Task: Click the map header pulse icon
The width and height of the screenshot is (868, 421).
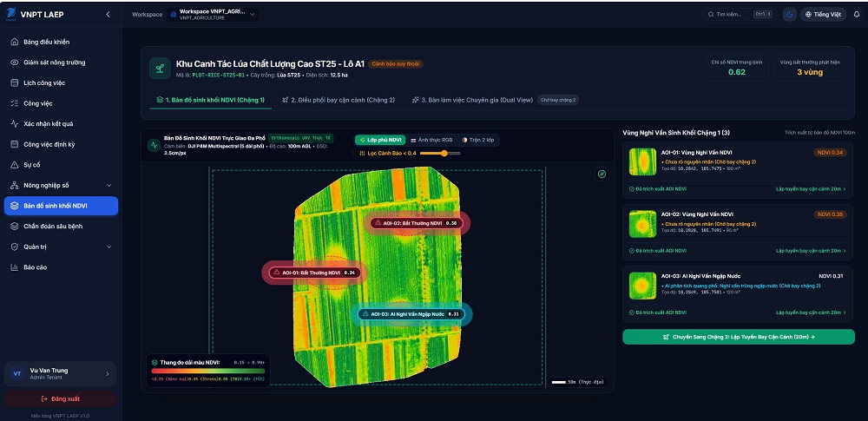Action: click(154, 145)
